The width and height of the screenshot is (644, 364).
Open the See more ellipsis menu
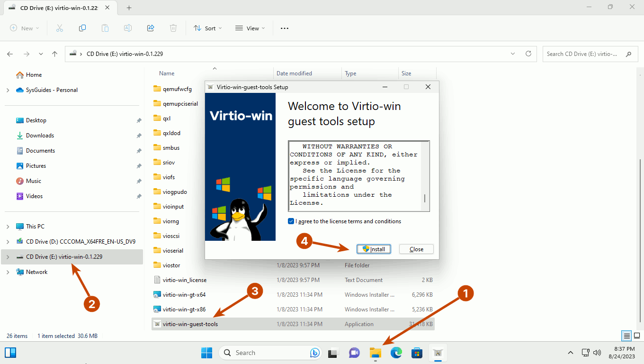tap(284, 28)
